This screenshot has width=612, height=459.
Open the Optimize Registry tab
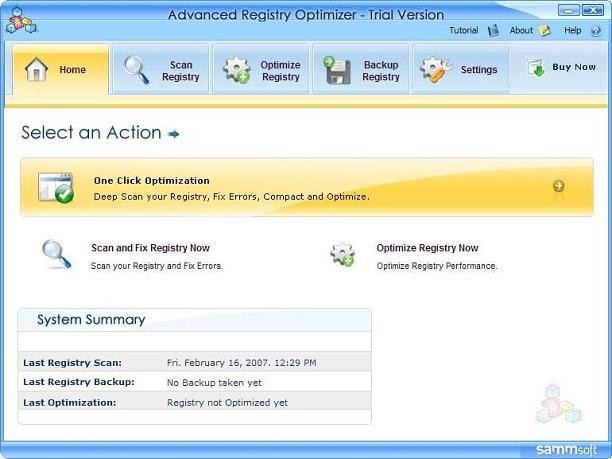pos(261,69)
